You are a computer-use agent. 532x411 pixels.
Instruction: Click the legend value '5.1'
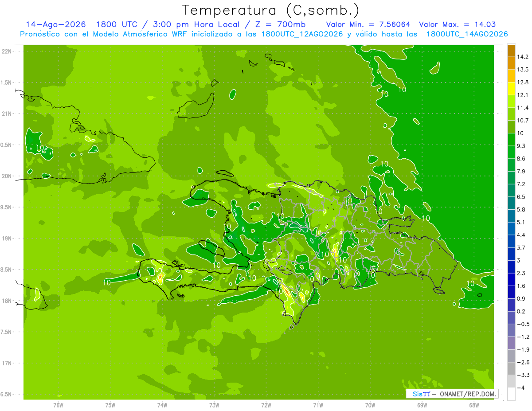pyautogui.click(x=521, y=222)
